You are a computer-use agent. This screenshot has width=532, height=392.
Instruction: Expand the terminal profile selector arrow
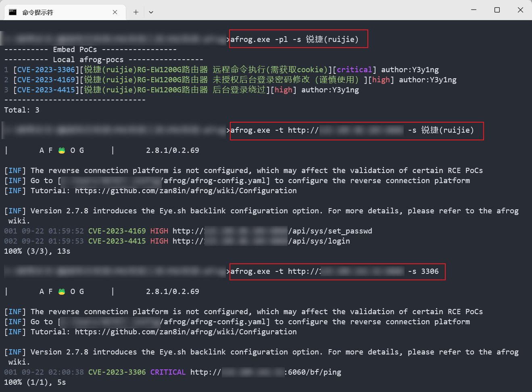(150, 12)
